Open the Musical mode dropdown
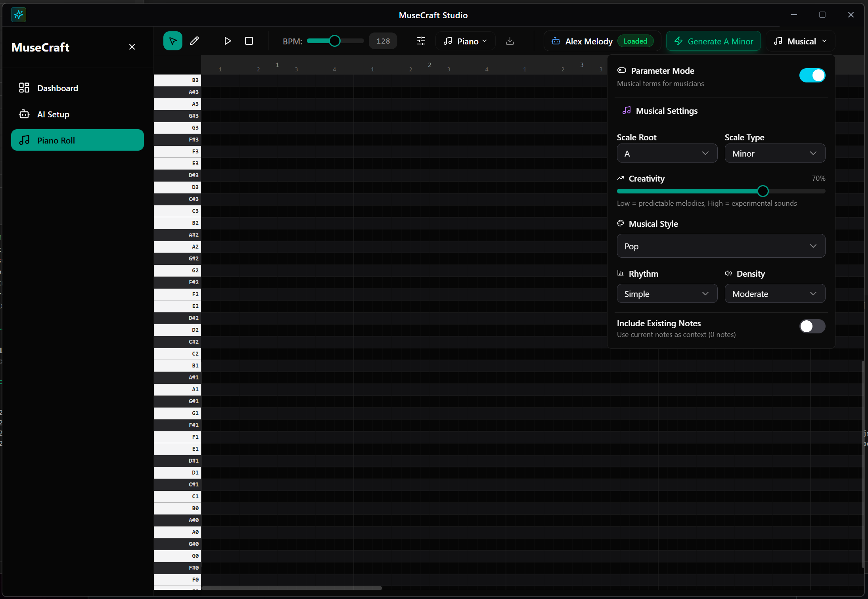 [800, 41]
